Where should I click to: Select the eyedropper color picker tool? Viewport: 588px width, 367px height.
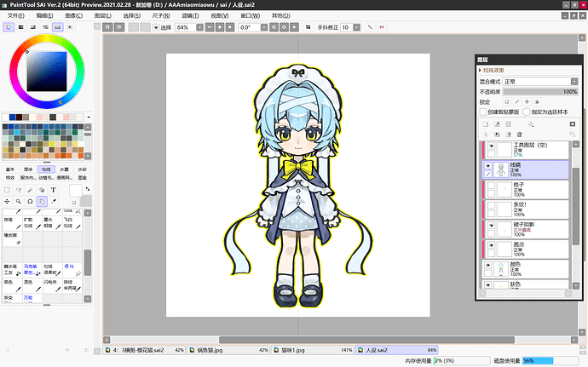[x=53, y=202]
